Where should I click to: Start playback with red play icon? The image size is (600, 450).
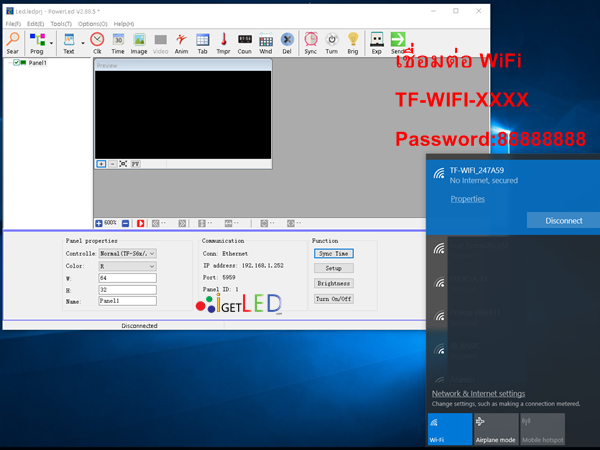coord(140,223)
